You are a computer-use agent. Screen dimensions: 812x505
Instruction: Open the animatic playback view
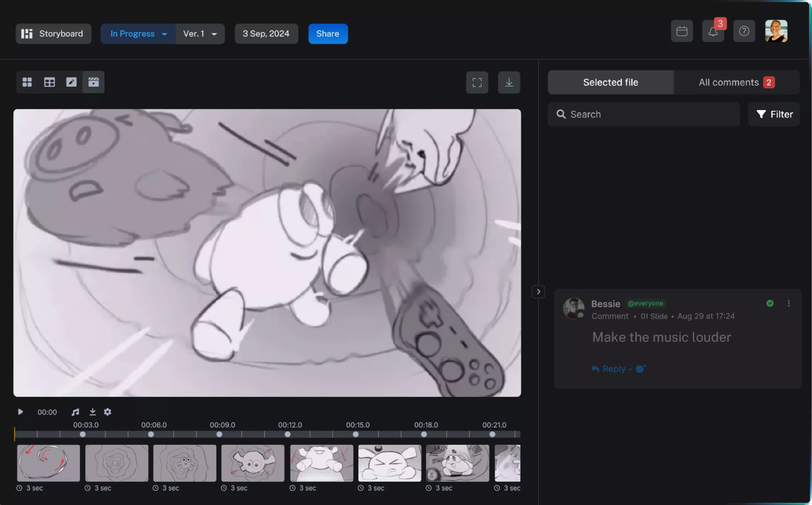[x=93, y=82]
